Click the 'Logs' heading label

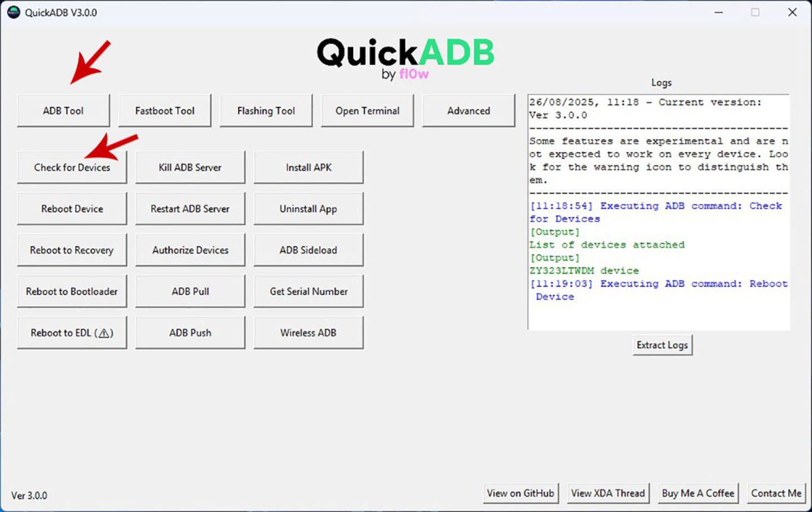(x=661, y=83)
